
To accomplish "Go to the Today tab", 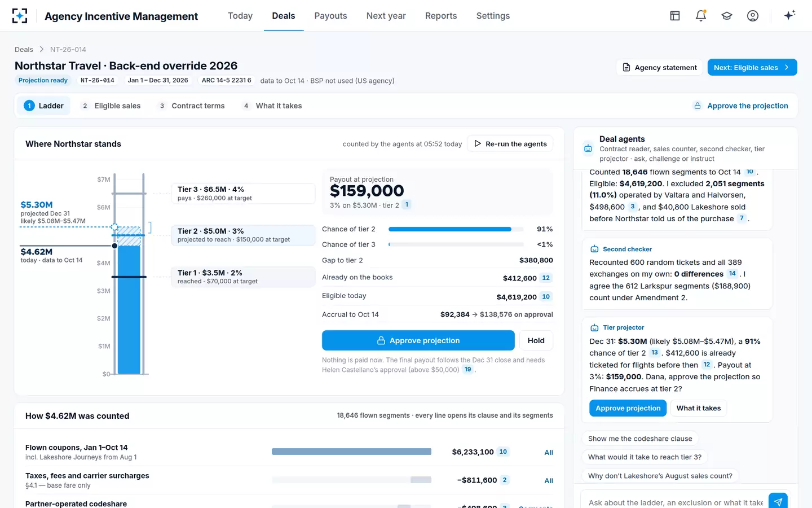I will 240,16.
